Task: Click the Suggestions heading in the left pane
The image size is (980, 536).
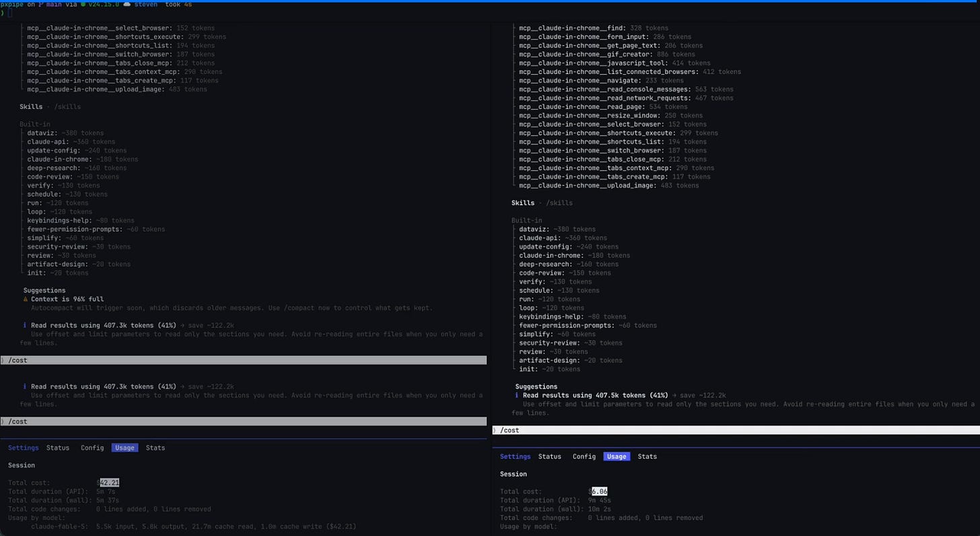Action: click(x=44, y=291)
